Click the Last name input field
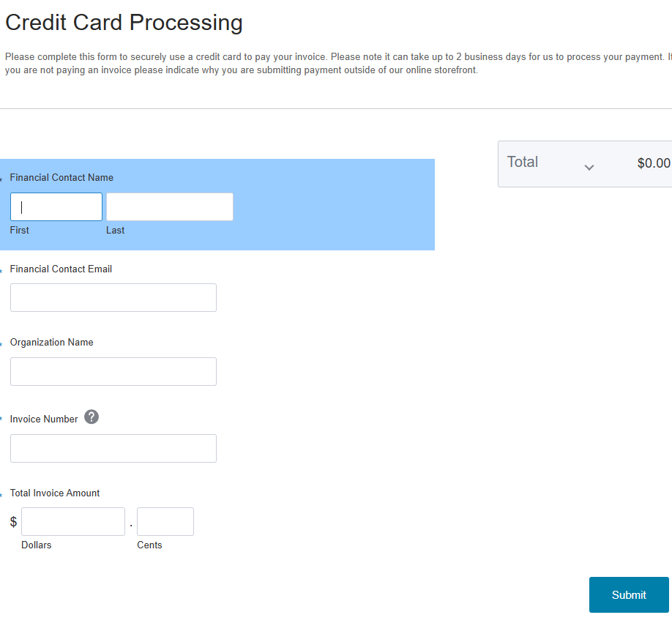This screenshot has height=623, width=672. pyautogui.click(x=170, y=207)
